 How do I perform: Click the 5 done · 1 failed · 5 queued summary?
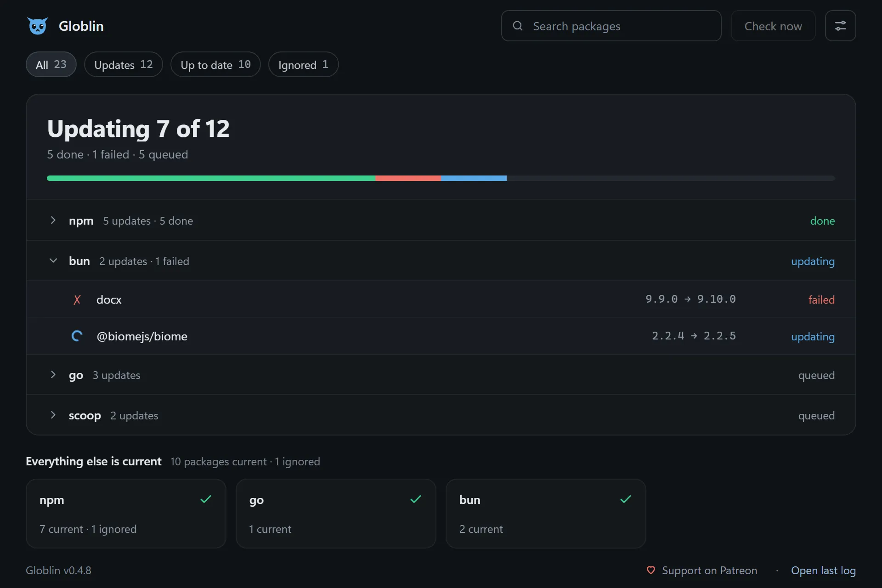tap(118, 154)
